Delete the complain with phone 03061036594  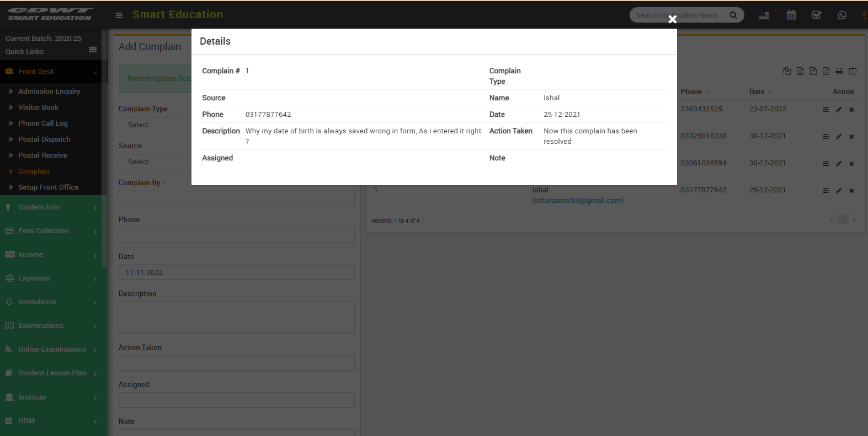851,164
